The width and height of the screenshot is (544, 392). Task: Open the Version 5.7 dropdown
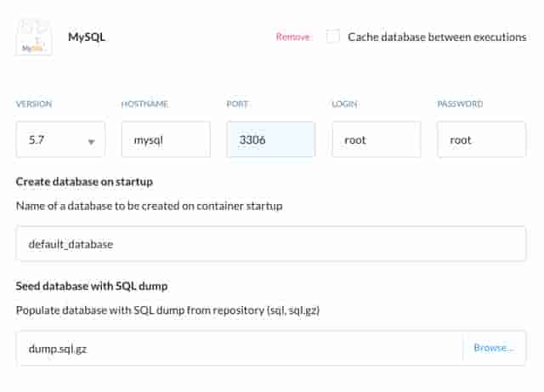pyautogui.click(x=59, y=139)
